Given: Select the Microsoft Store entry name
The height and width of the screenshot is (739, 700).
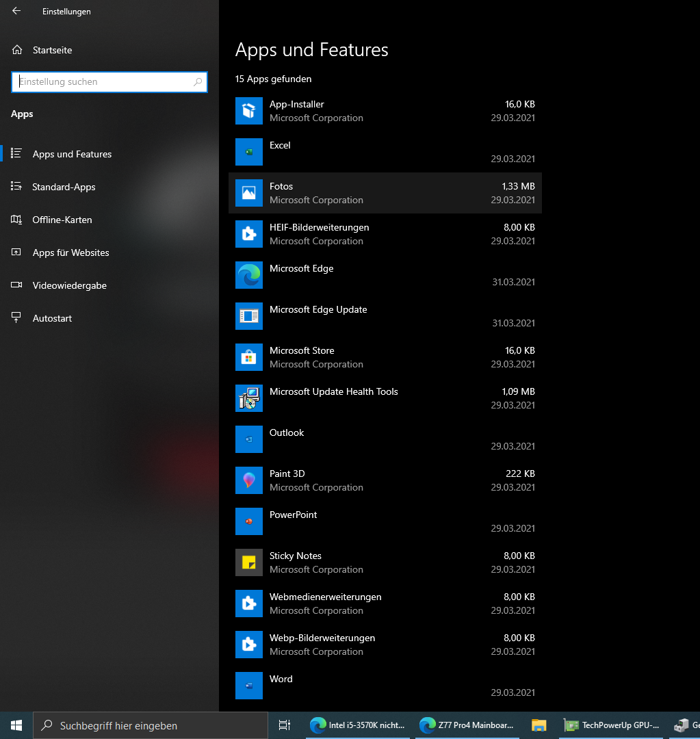Looking at the screenshot, I should point(302,350).
